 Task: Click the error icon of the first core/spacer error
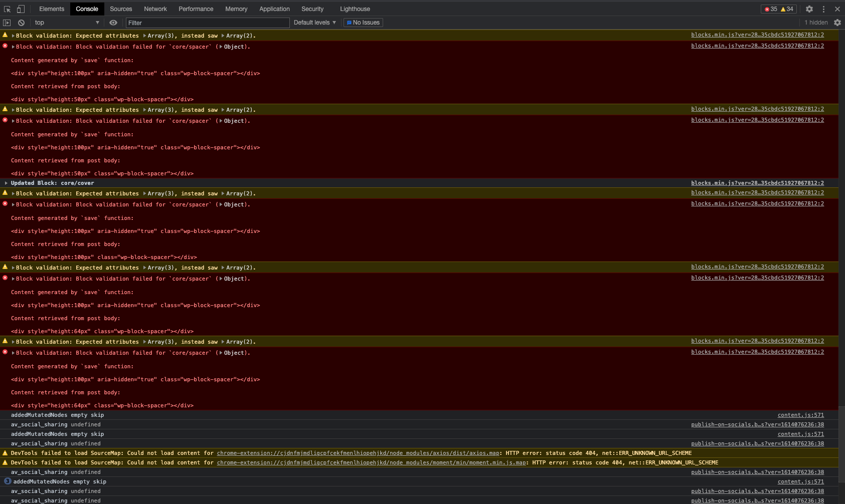(5, 46)
